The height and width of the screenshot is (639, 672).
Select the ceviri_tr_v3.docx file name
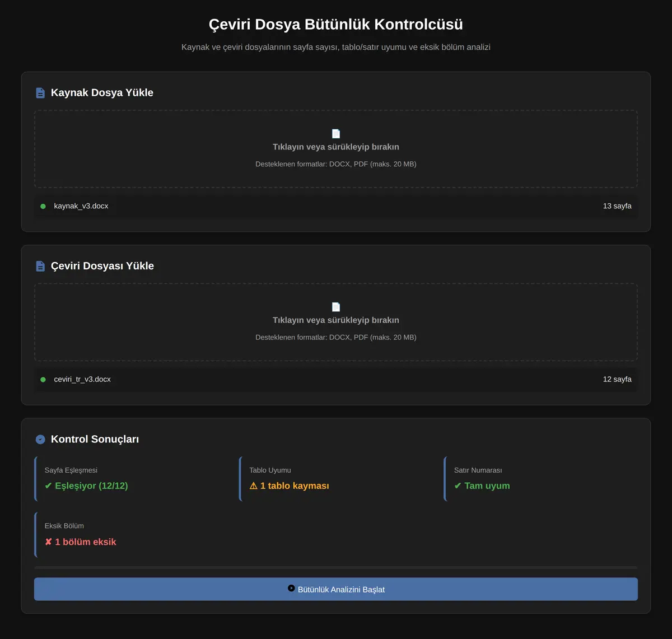(82, 379)
